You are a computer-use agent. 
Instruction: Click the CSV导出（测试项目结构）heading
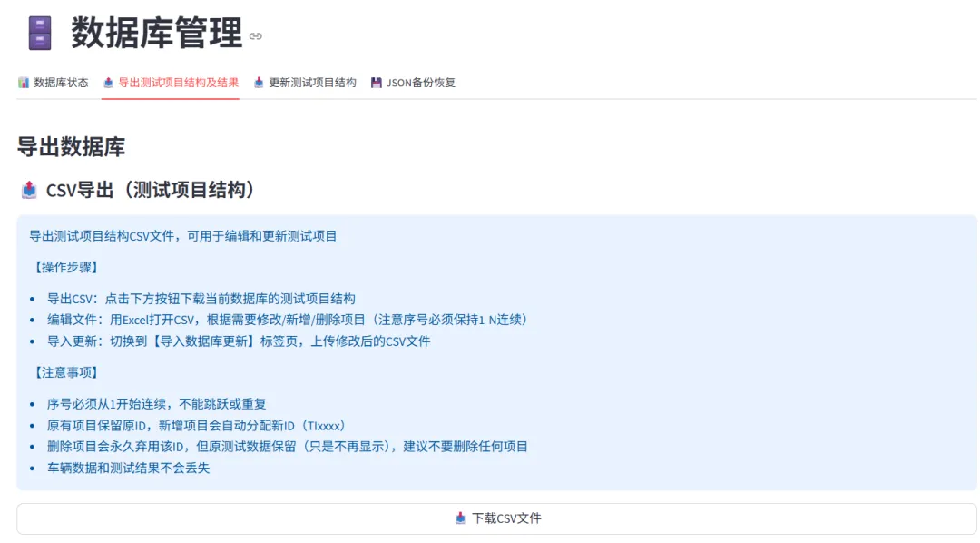click(151, 190)
